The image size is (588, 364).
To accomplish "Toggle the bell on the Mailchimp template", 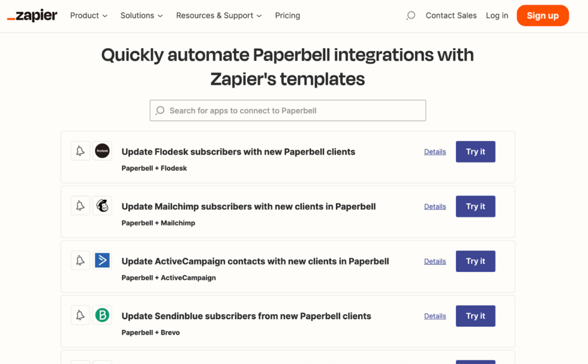I will coord(80,206).
